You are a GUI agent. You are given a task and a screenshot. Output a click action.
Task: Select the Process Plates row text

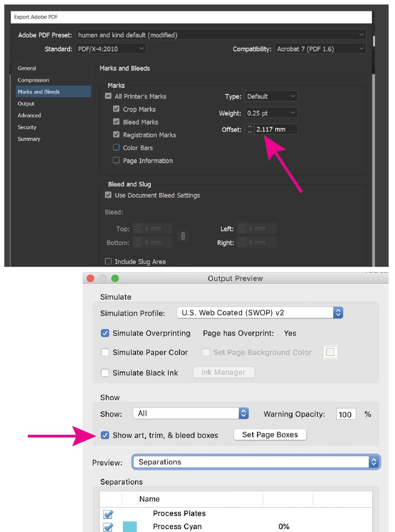[179, 513]
